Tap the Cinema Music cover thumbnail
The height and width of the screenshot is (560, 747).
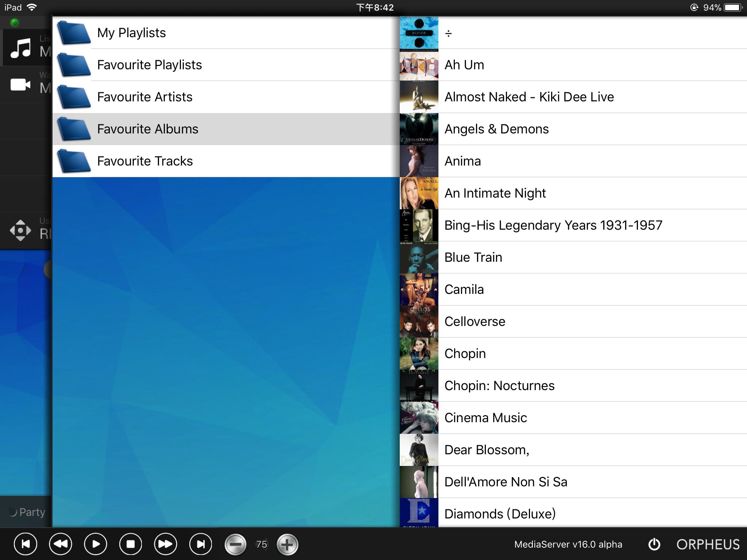[419, 418]
